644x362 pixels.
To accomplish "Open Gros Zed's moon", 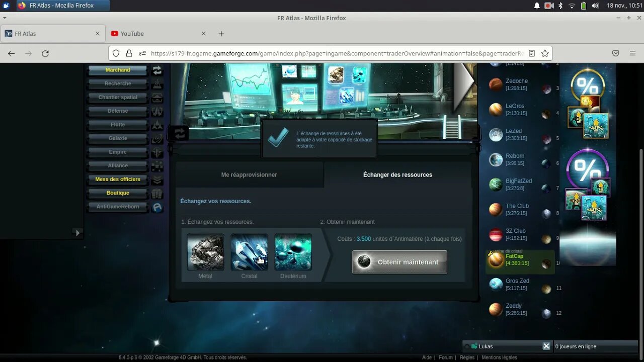I will 546,289.
